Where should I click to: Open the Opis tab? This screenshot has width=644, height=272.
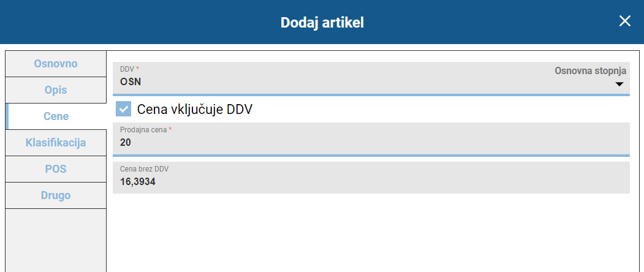pos(56,90)
